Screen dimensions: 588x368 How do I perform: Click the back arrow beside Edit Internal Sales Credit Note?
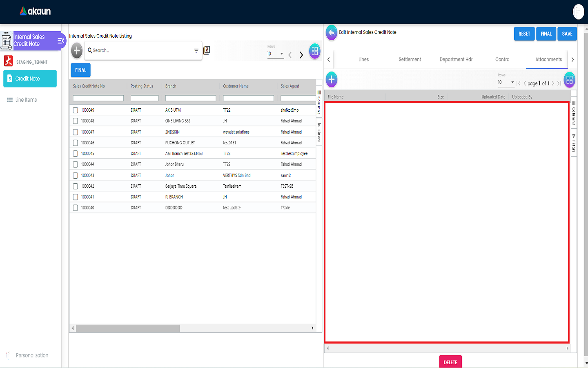point(332,33)
